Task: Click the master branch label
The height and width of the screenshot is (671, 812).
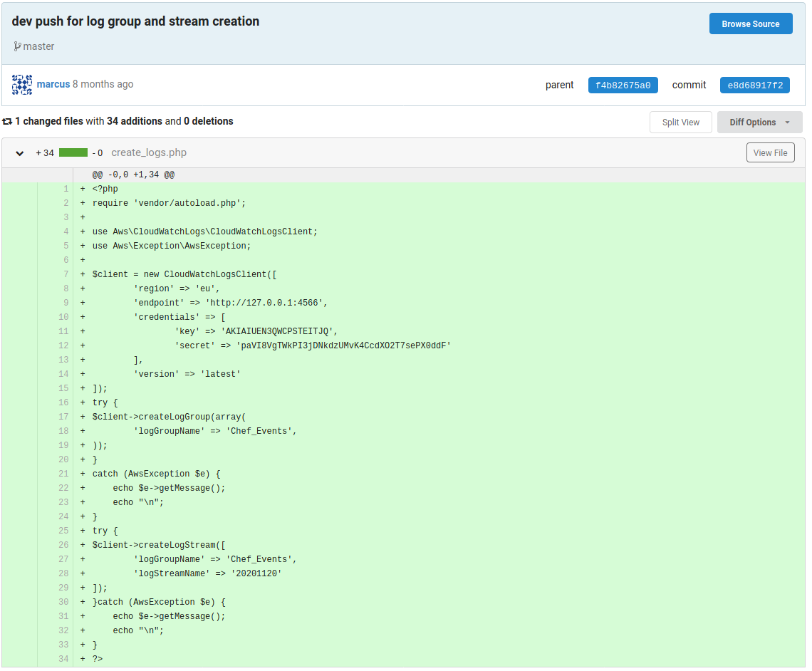Action: (x=38, y=46)
